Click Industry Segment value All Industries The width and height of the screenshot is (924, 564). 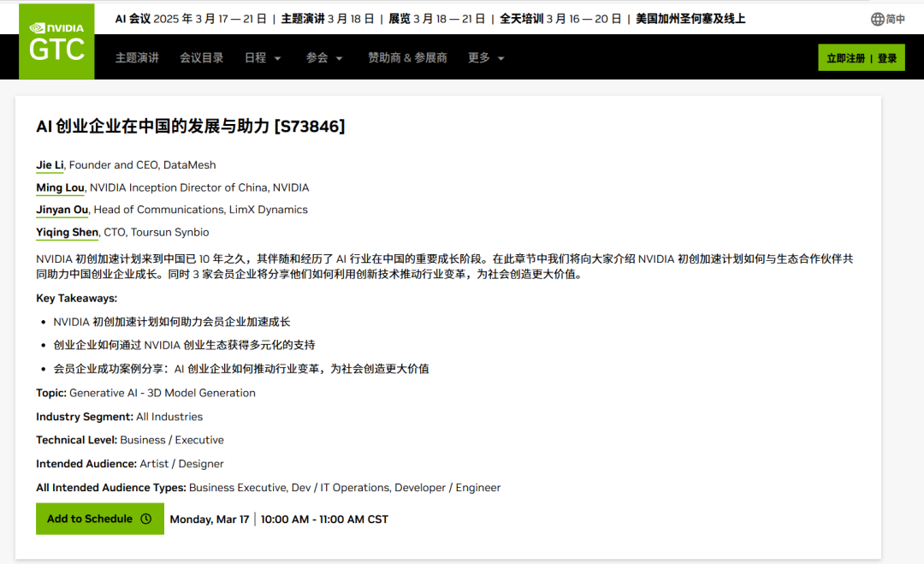pyautogui.click(x=169, y=417)
